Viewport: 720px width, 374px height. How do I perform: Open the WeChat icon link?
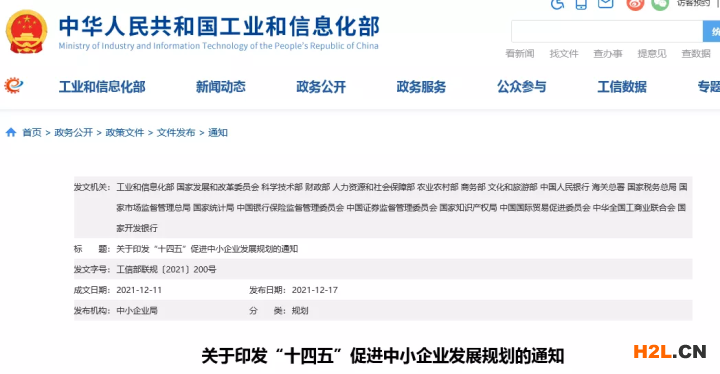click(660, 4)
